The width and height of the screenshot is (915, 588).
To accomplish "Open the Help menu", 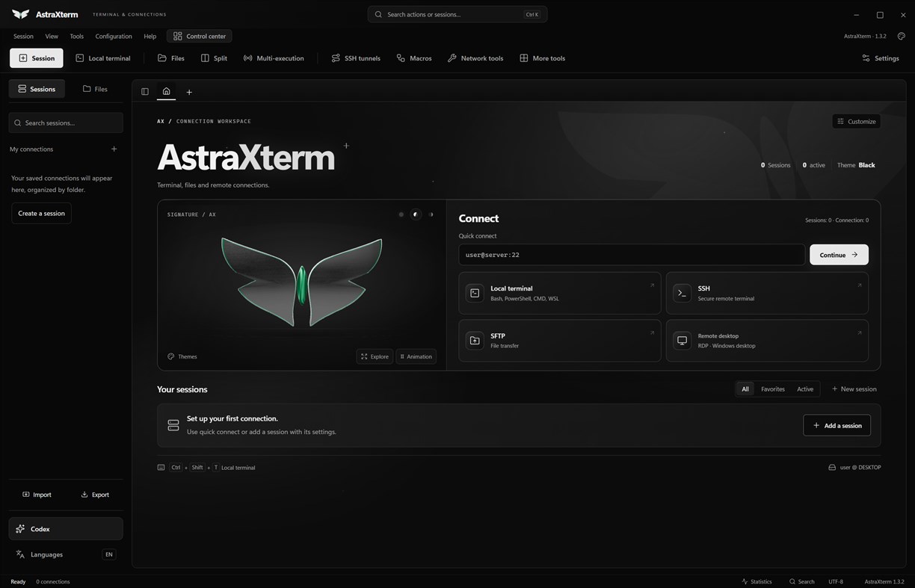I will [x=150, y=36].
